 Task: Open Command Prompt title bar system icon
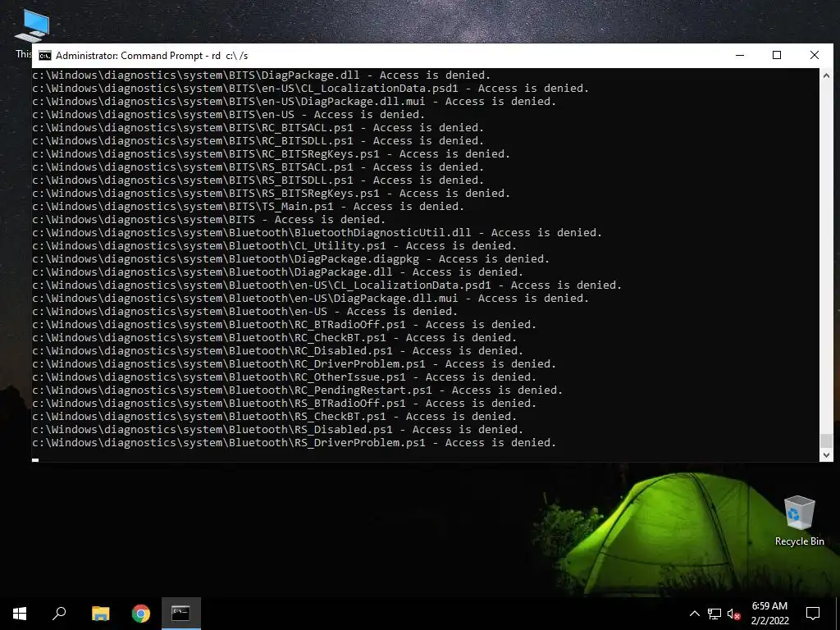(x=45, y=56)
